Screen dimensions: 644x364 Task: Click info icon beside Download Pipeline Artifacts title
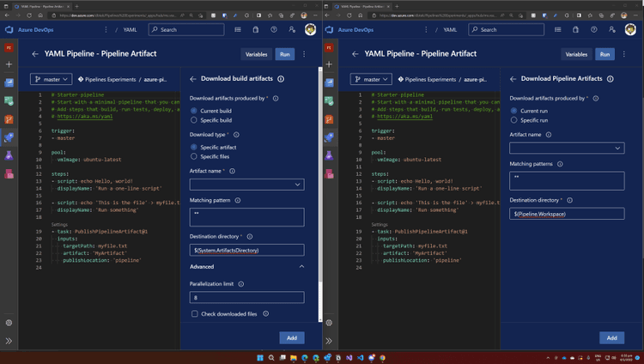point(610,78)
